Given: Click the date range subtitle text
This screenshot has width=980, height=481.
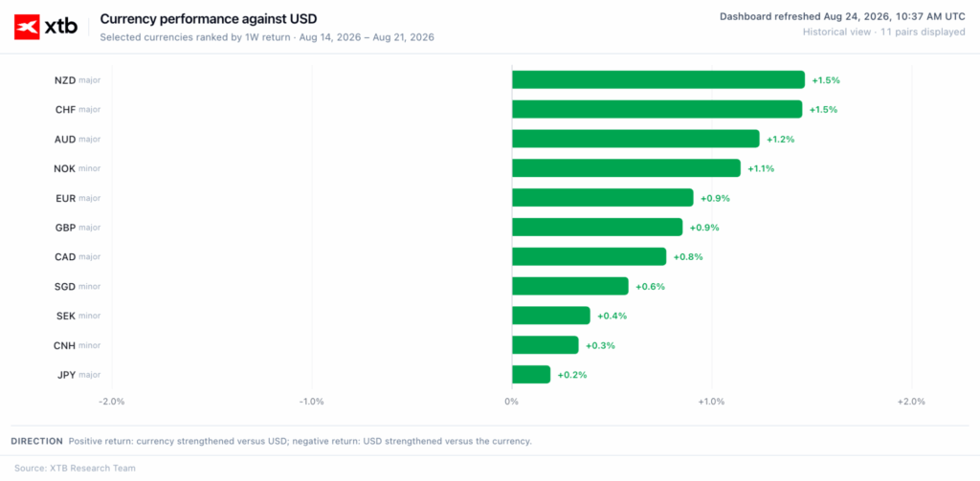Looking at the screenshot, I should click(x=267, y=37).
